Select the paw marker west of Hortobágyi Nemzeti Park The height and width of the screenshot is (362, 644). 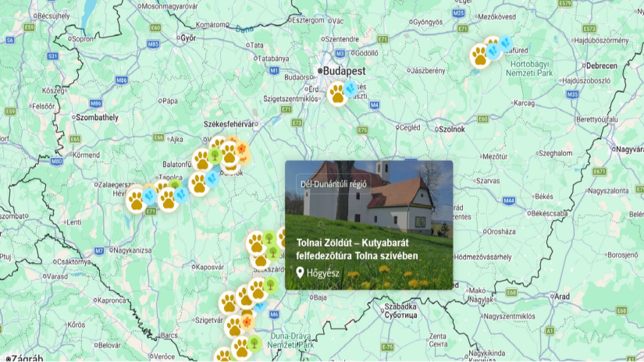click(x=480, y=56)
